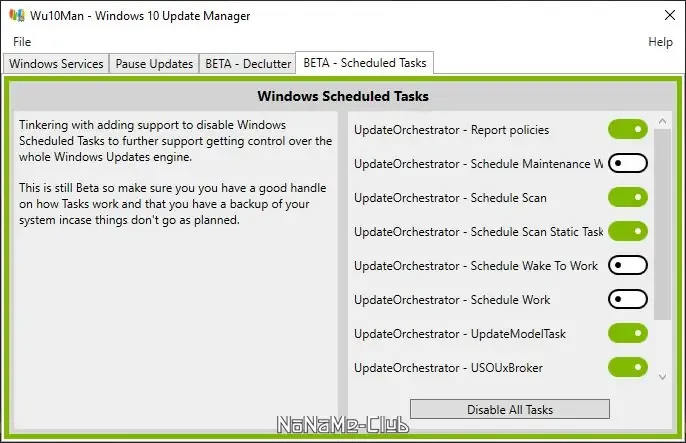
Task: Turn off UpdateOrchestrator Schedule Scan toggle
Action: click(627, 198)
